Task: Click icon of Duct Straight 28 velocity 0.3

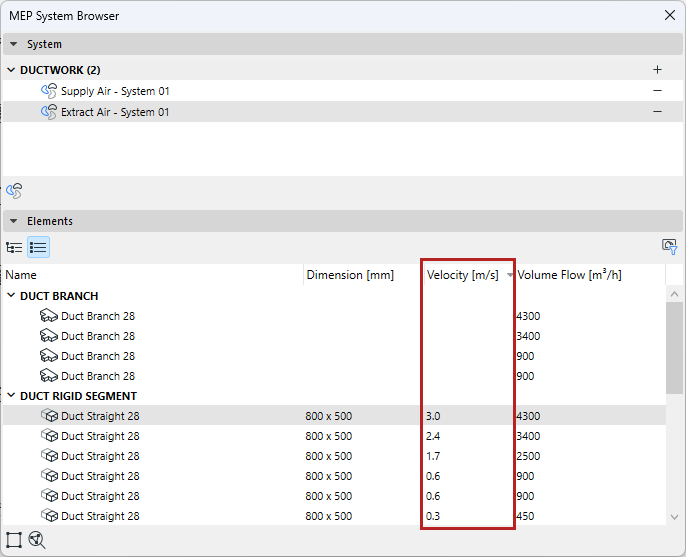Action: tap(49, 515)
